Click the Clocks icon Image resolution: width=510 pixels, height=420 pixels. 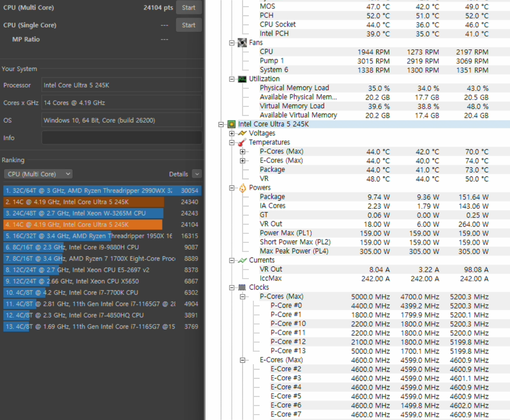(x=243, y=287)
